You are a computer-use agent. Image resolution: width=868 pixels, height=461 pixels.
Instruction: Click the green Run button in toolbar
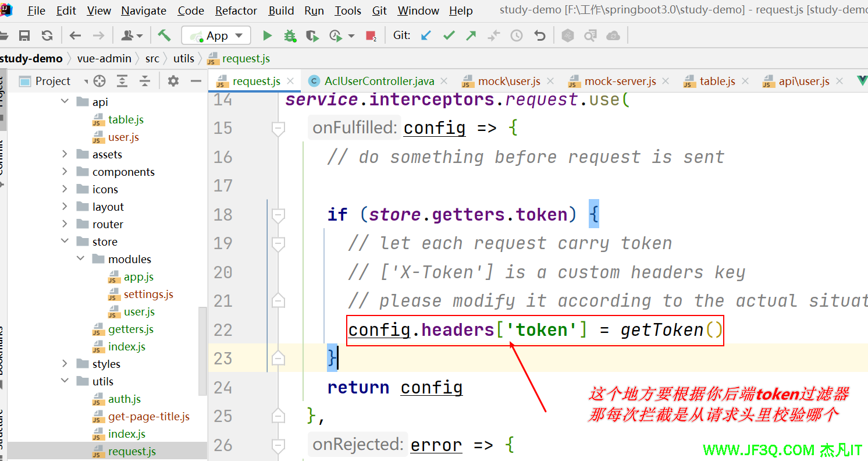[x=268, y=36]
